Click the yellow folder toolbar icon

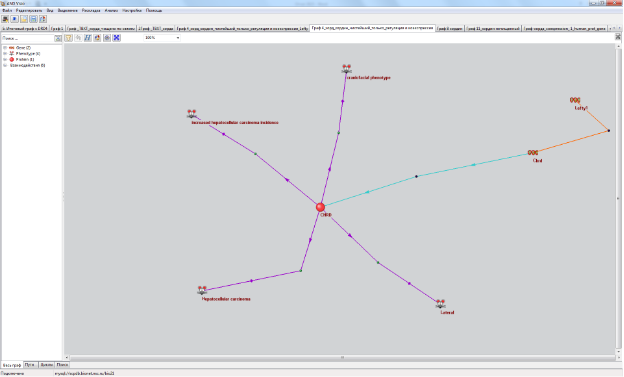(24, 19)
